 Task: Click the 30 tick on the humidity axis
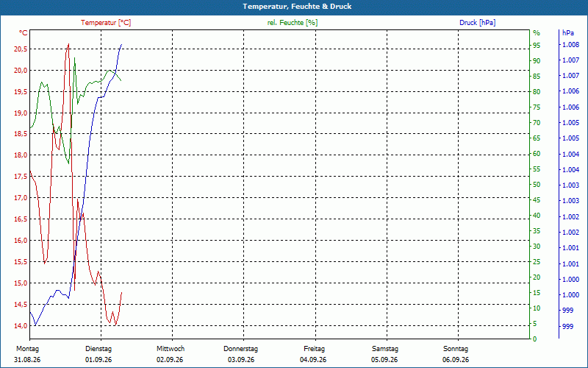(x=537, y=247)
